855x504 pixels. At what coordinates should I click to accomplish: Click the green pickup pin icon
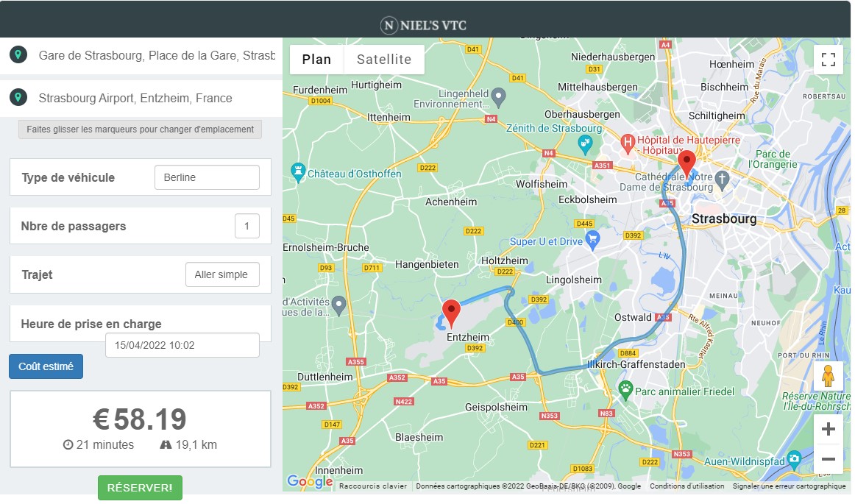[16, 54]
